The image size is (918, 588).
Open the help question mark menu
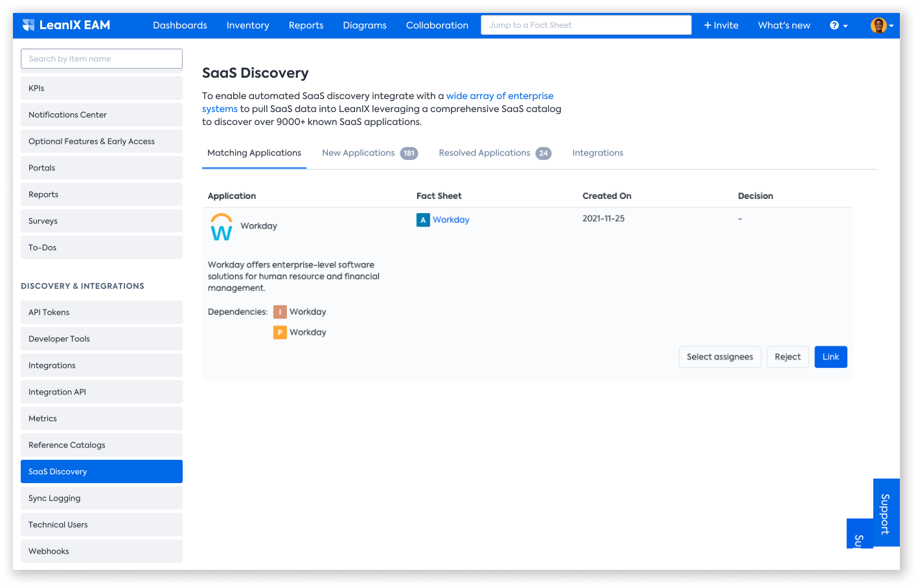pyautogui.click(x=838, y=25)
